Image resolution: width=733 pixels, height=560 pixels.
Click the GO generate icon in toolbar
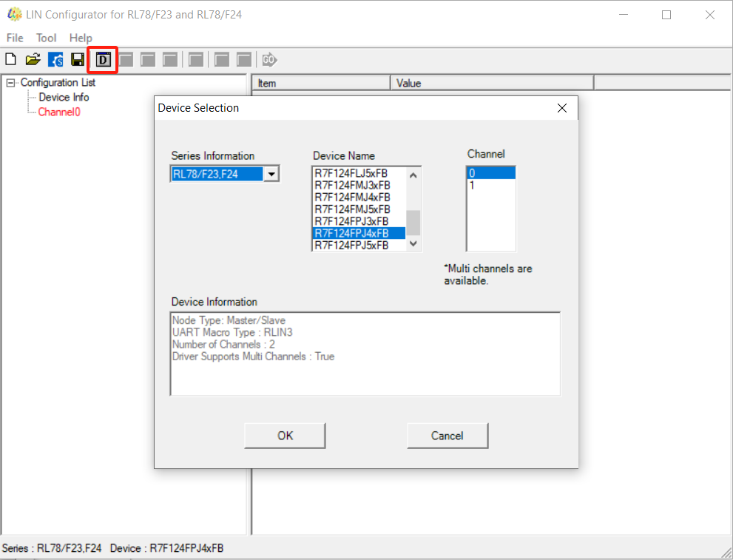point(269,60)
